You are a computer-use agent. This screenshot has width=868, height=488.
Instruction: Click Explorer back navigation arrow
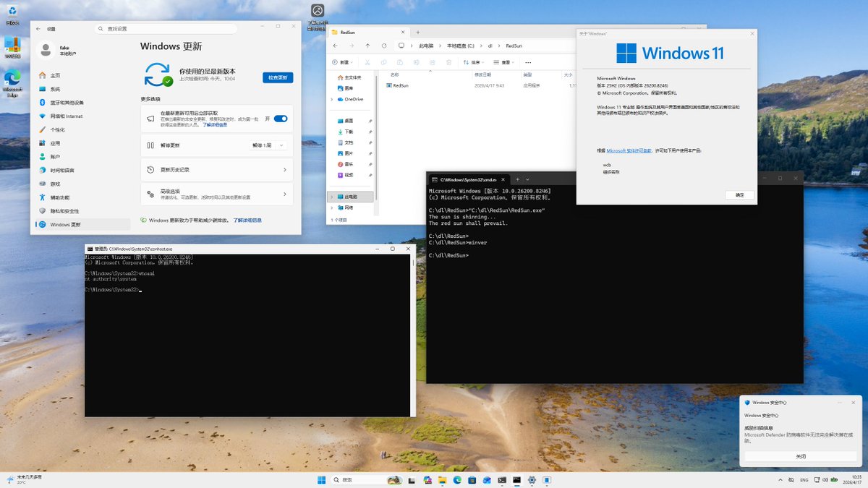tap(334, 46)
